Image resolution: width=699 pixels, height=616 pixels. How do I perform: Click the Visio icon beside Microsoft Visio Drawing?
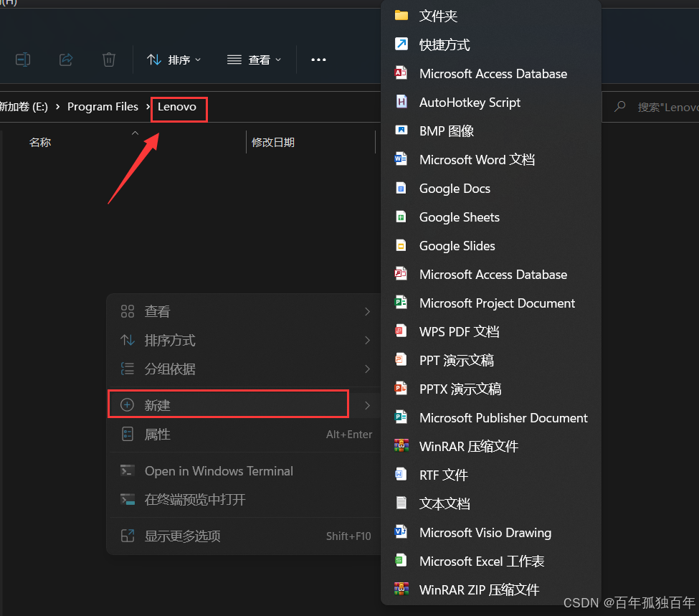(401, 531)
